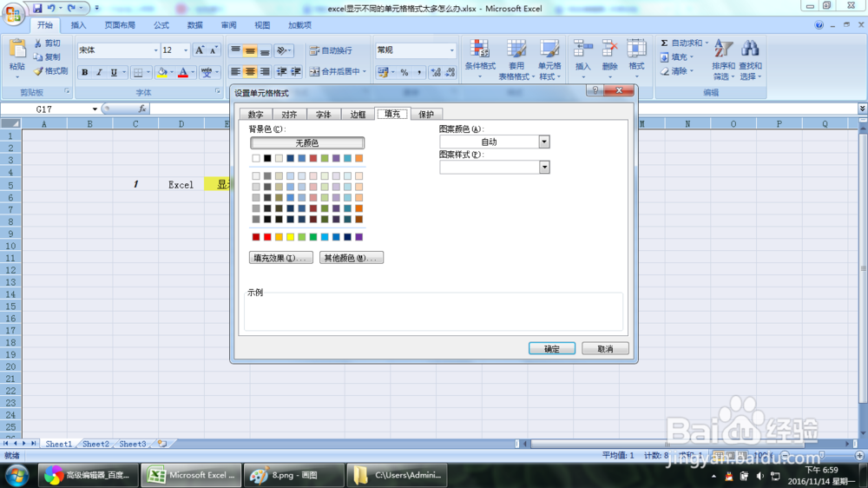Click the Cell Styles (单元格样式) icon
Screen dimensions: 868x488
point(549,49)
